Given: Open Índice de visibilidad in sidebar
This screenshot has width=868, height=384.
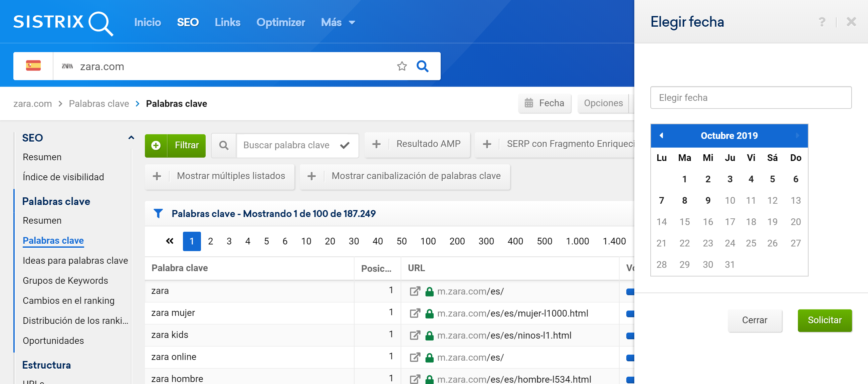Looking at the screenshot, I should (63, 177).
